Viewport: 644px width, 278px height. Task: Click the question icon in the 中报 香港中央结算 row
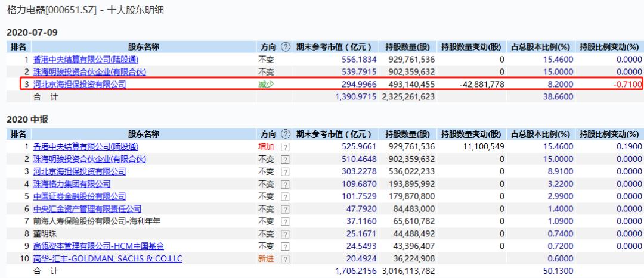(x=285, y=147)
